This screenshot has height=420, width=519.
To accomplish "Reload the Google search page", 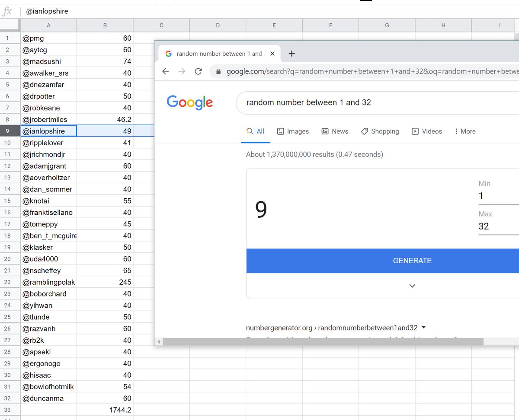I will [x=198, y=72].
